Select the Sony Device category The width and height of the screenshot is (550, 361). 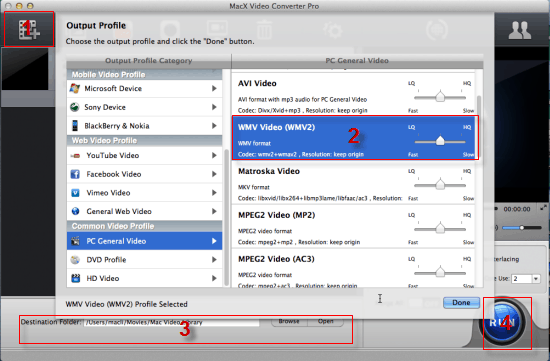pos(145,107)
